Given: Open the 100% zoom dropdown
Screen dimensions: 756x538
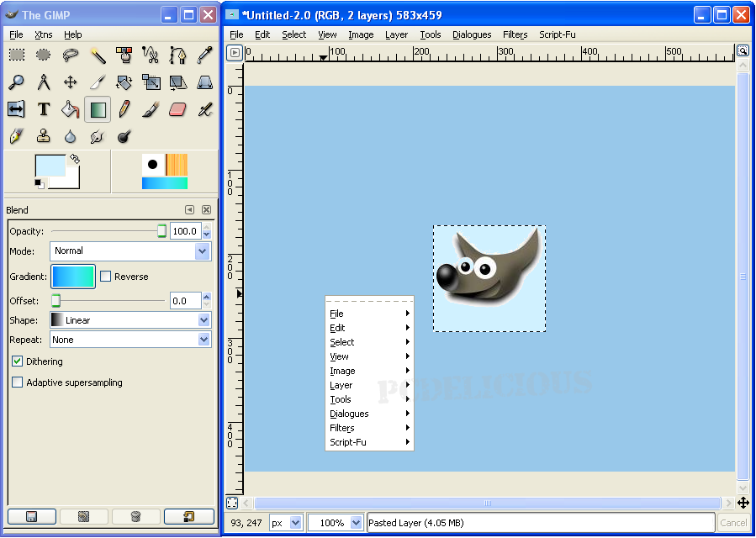Looking at the screenshot, I should point(335,523).
